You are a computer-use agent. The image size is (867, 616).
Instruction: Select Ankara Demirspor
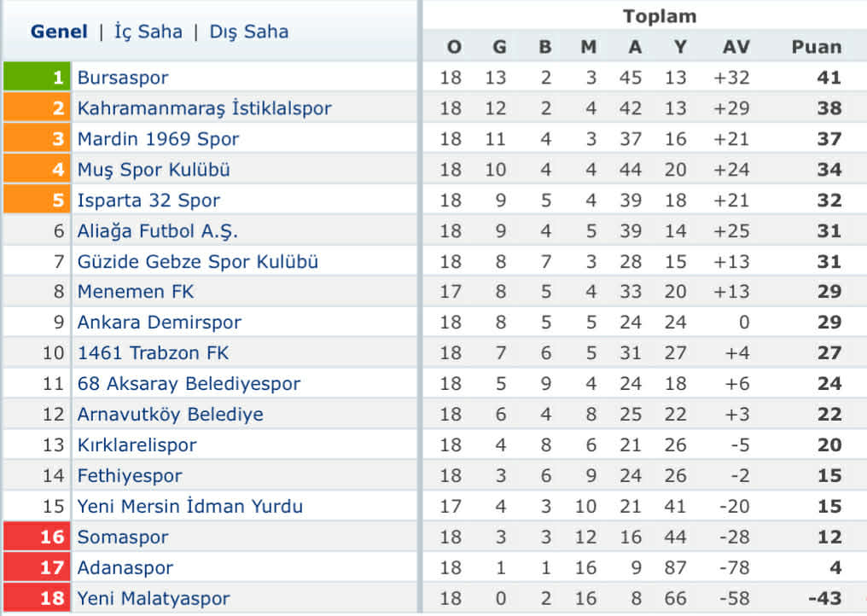tap(157, 322)
